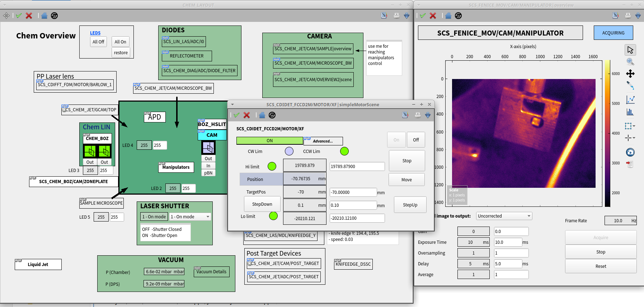
Task: Click red X in the simpleMotorScene toolbar
Action: coord(247,115)
